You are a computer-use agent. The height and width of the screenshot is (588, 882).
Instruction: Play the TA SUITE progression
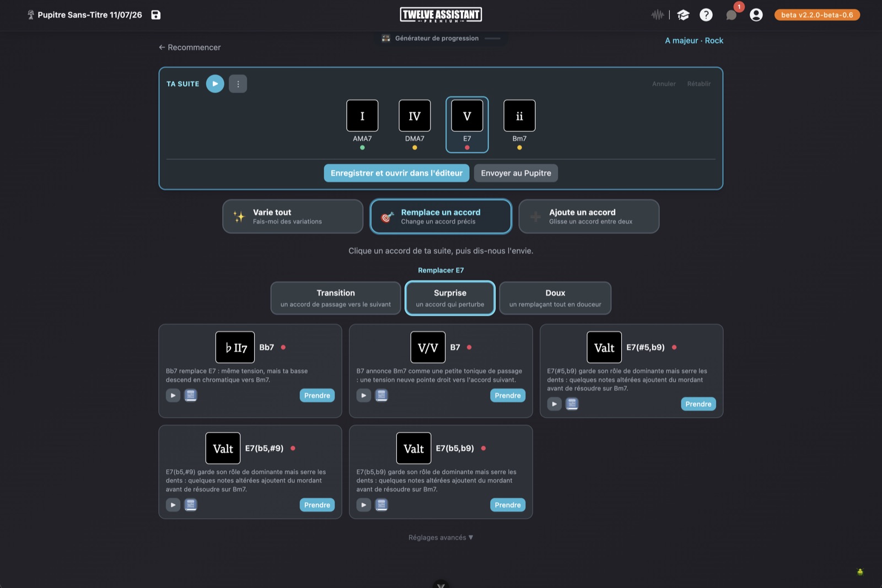pyautogui.click(x=215, y=84)
